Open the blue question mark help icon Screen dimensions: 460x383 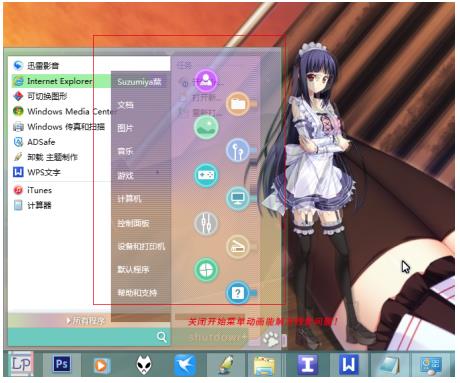pos(238,293)
